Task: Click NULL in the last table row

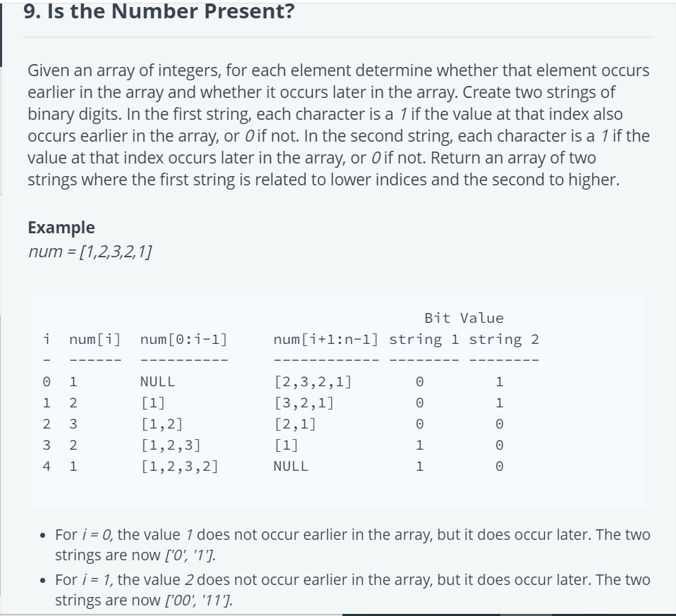Action: click(x=290, y=466)
